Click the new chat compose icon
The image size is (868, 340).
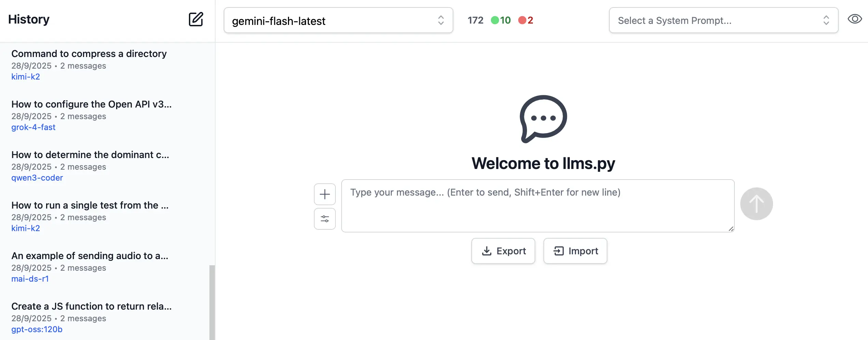196,19
